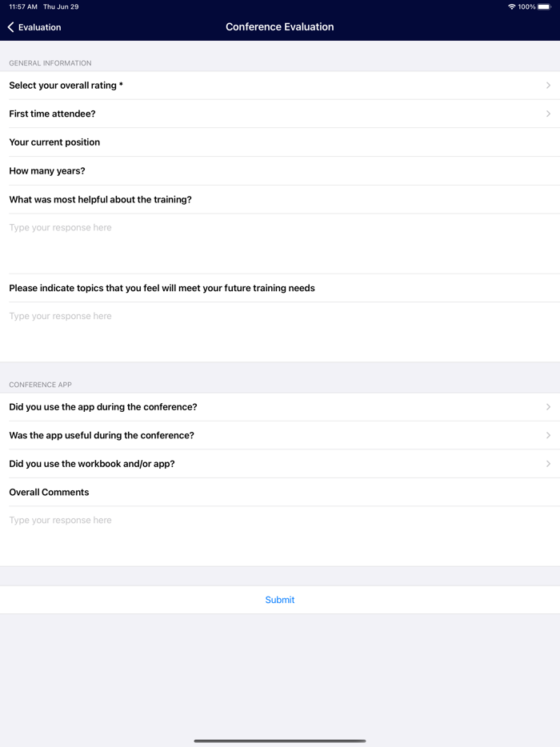Tap the 'Did you use the app' row label
Image resolution: width=560 pixels, height=747 pixels.
[102, 407]
